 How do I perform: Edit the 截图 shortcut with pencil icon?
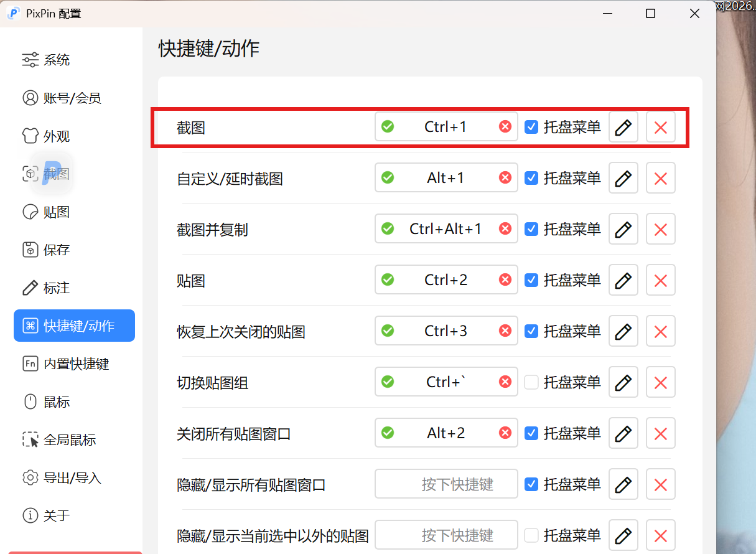click(623, 127)
